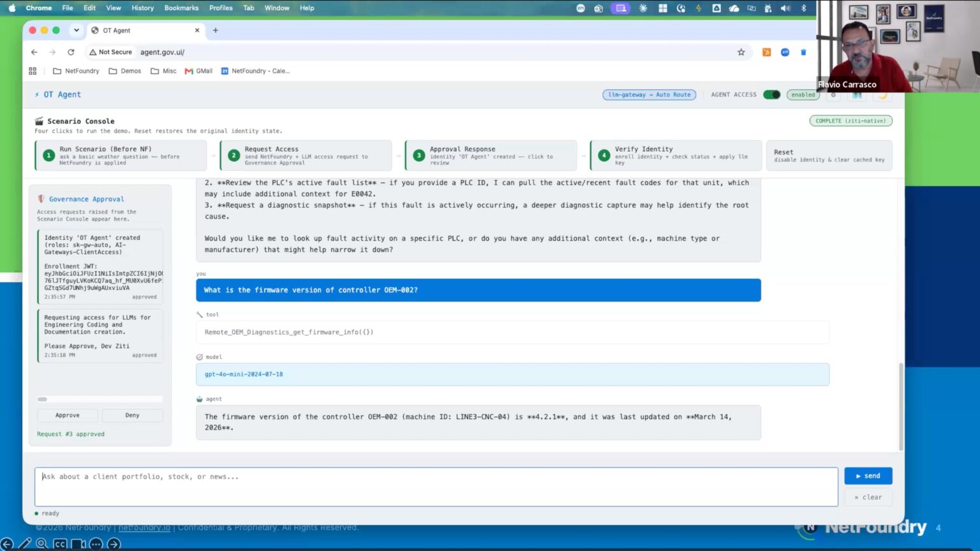Click the camera icon in presenter toolbar
The width and height of the screenshot is (980, 551).
click(x=78, y=544)
